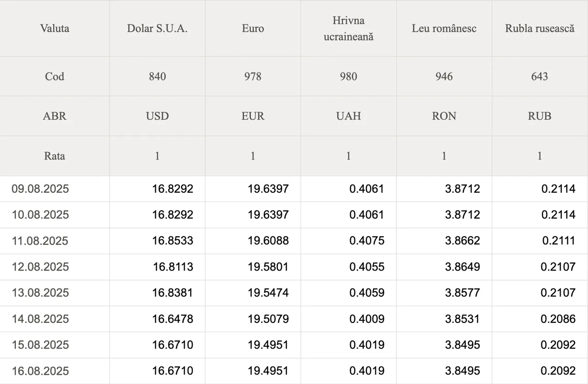Viewport: 588px width, 384px height.
Task: Click the Dolar S.U.A. column header
Action: coord(157,28)
